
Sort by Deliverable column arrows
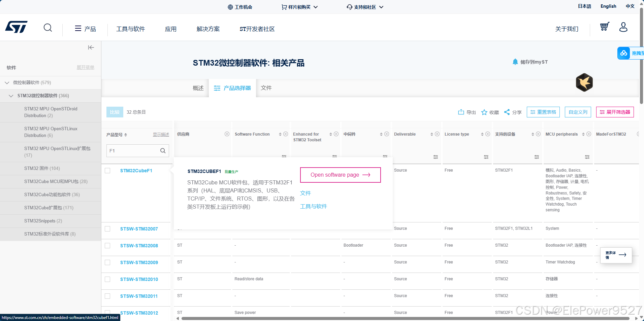click(432, 134)
